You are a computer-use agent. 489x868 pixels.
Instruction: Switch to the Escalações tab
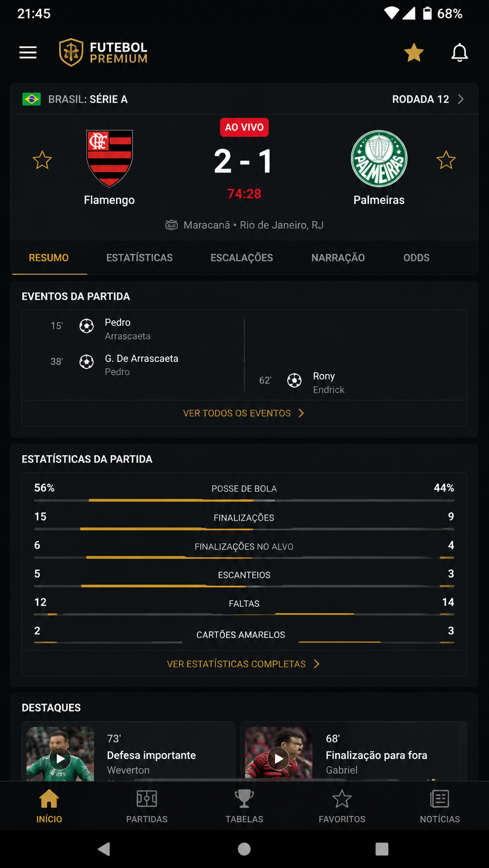click(x=242, y=257)
